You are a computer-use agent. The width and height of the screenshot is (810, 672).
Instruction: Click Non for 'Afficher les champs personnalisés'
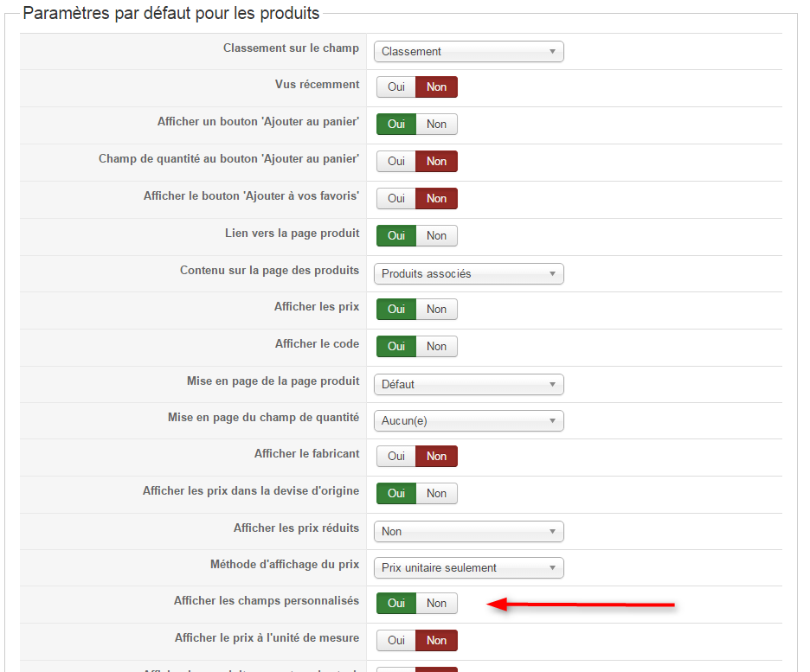(436, 604)
